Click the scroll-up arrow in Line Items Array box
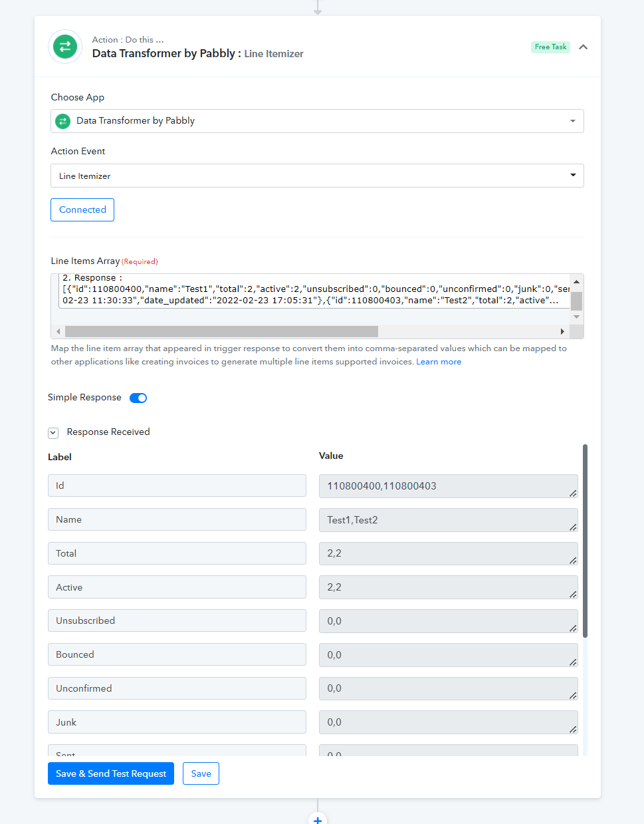The width and height of the screenshot is (644, 824). pyautogui.click(x=577, y=281)
